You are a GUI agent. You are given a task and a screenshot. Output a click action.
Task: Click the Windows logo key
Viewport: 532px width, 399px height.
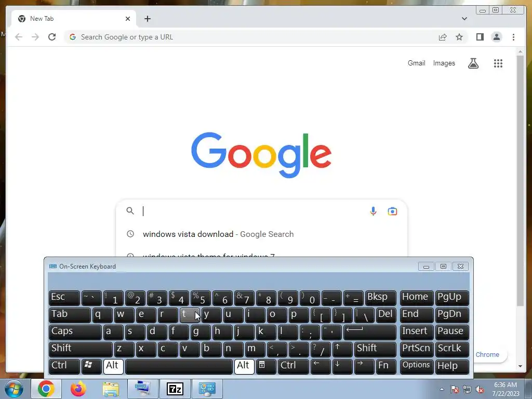[91, 366]
